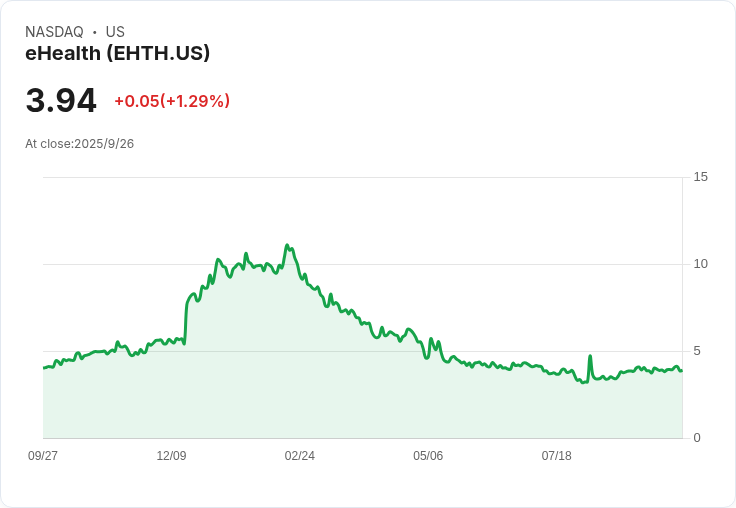The image size is (736, 508).
Task: Click the 15 price axis label
Action: [700, 177]
